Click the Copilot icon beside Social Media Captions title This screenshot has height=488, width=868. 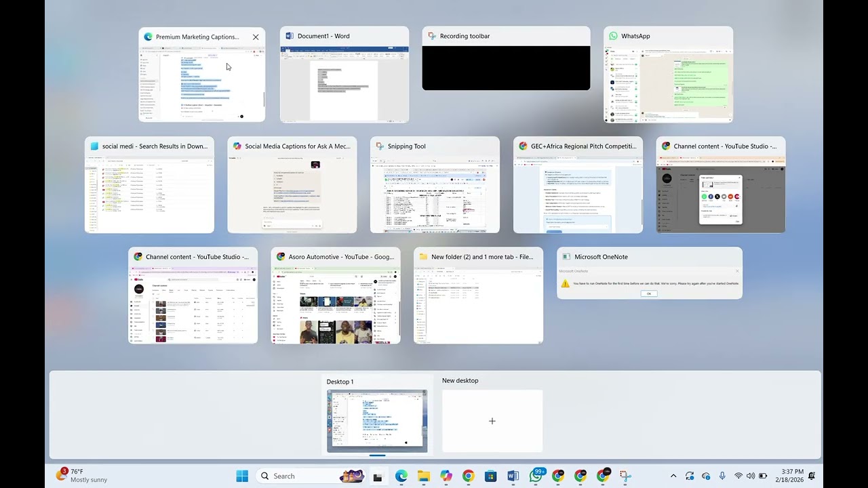click(237, 146)
